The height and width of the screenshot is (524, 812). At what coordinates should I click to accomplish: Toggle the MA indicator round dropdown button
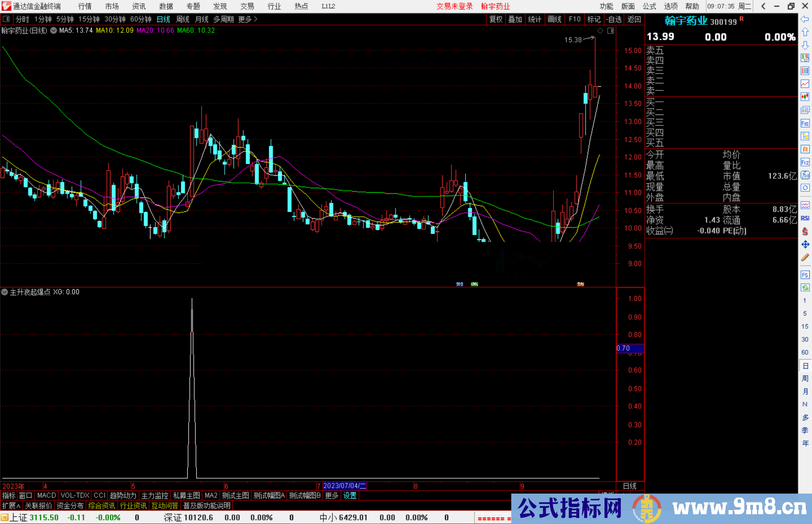coord(54,30)
